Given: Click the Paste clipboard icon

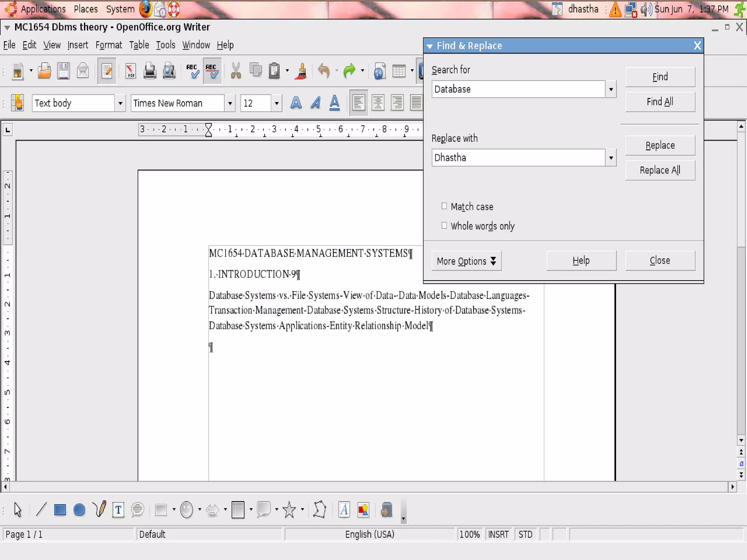Looking at the screenshot, I should click(274, 71).
